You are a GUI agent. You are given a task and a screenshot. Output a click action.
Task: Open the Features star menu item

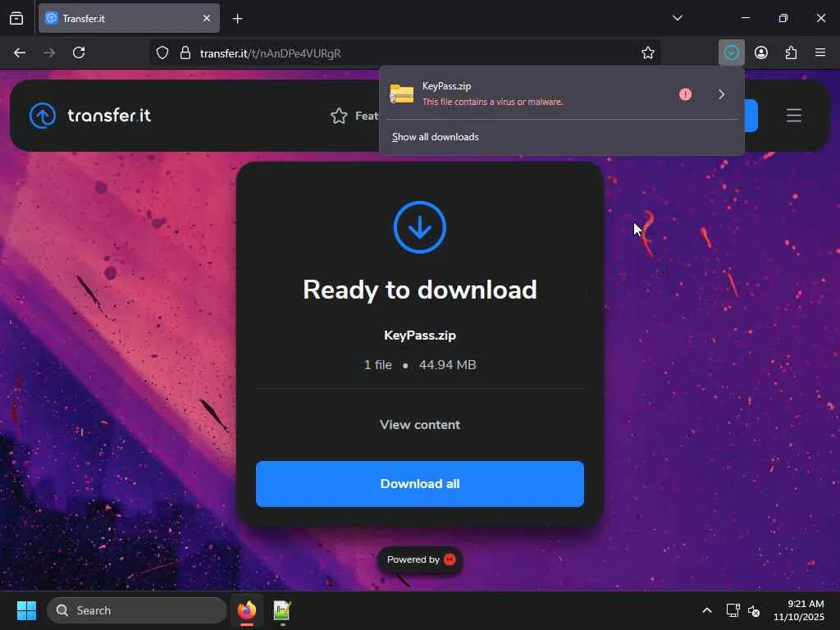pyautogui.click(x=354, y=116)
